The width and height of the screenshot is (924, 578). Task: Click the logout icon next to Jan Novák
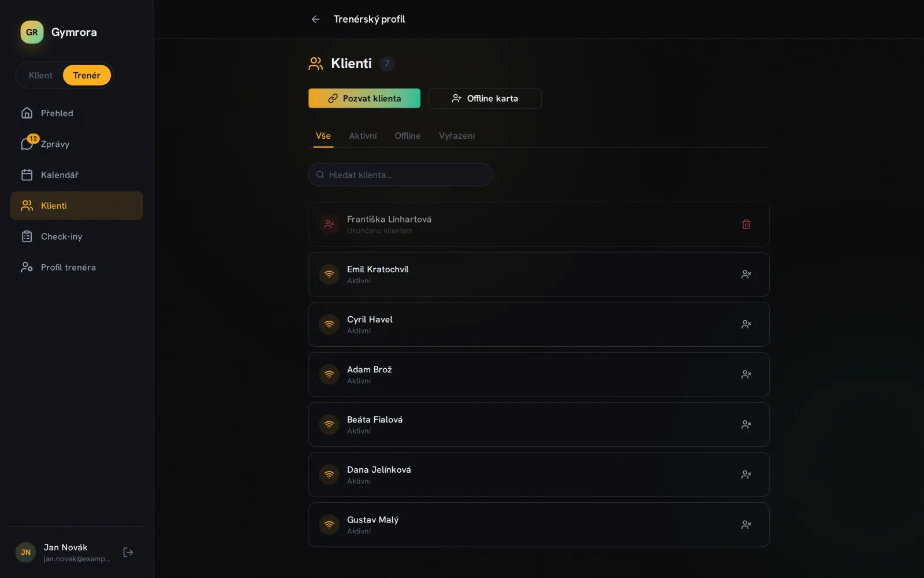pyautogui.click(x=128, y=553)
